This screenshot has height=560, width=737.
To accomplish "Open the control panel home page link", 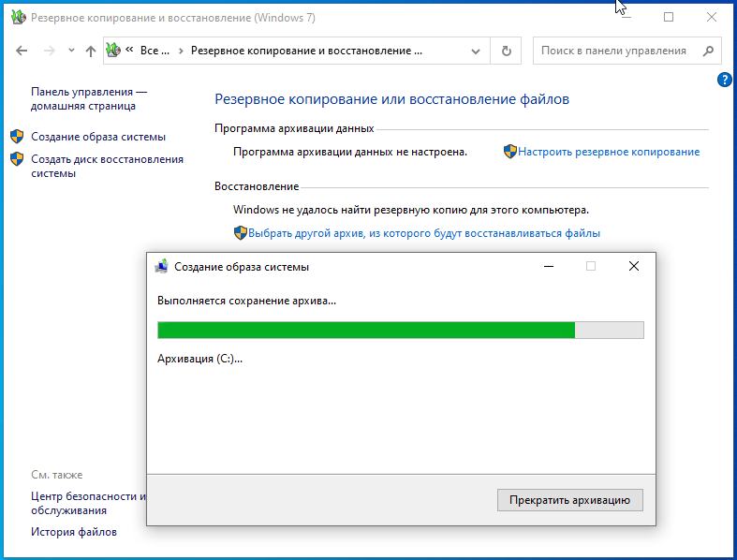I will click(89, 98).
